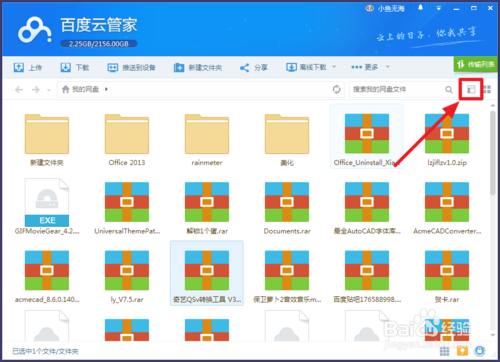Expand the breadcrumb arrow after 我的网盘
Viewport: 500px width, 362px height.
[106, 89]
